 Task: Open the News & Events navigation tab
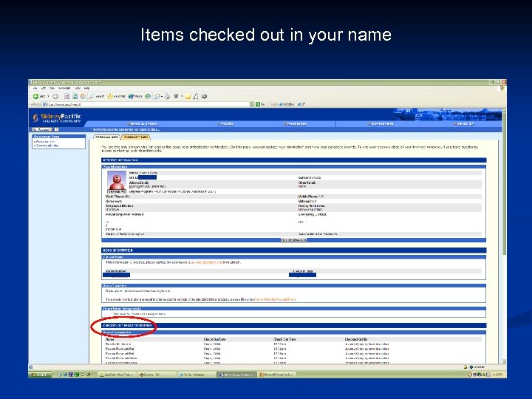(142, 123)
